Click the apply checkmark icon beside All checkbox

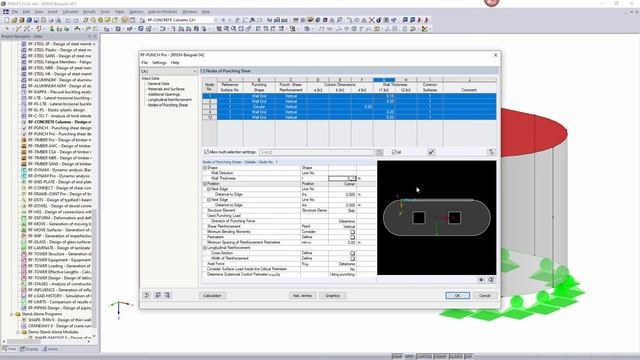click(431, 152)
